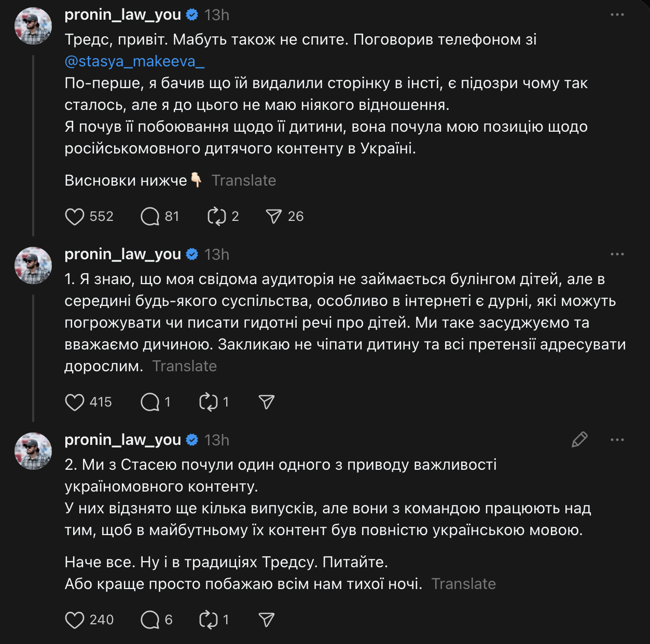Reply to the second post with 1 comment
Image resolution: width=650 pixels, height=644 pixels.
(150, 402)
